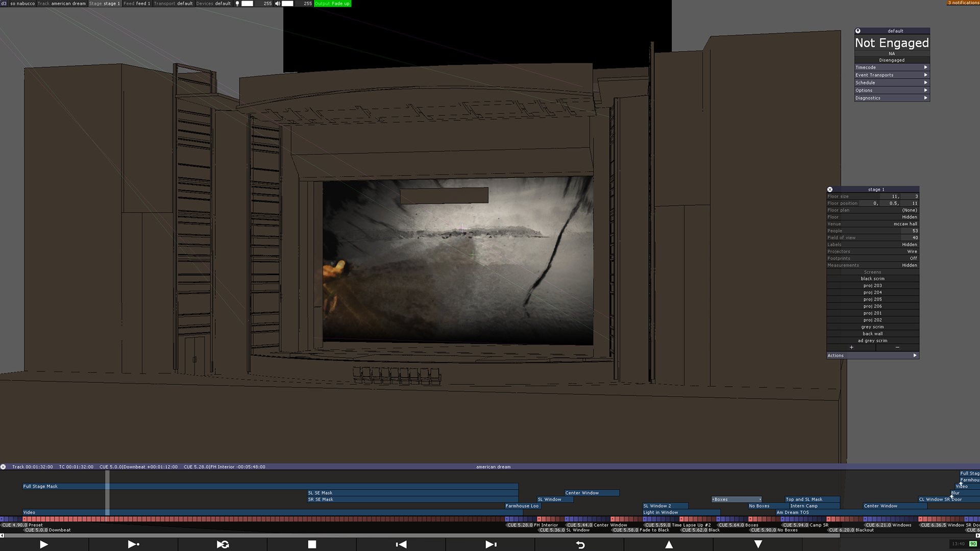Jump to next section button
Viewport: 980px width, 551px height.
[491, 544]
